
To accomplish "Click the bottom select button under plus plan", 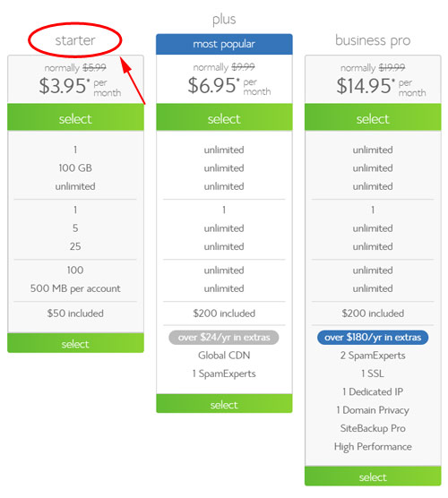I will (x=224, y=404).
